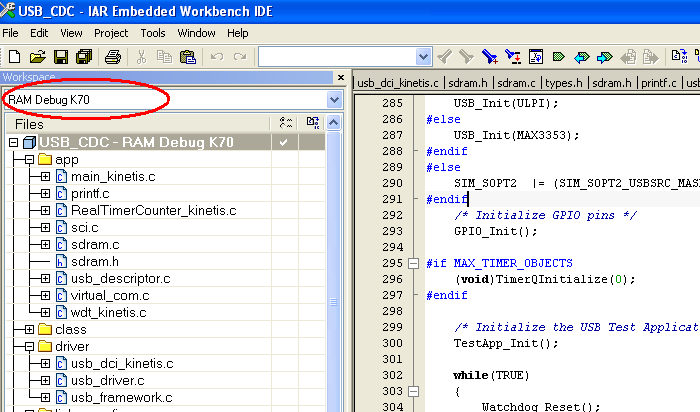
Task: Collapse the USB_CDC project root node
Action: click(13, 143)
